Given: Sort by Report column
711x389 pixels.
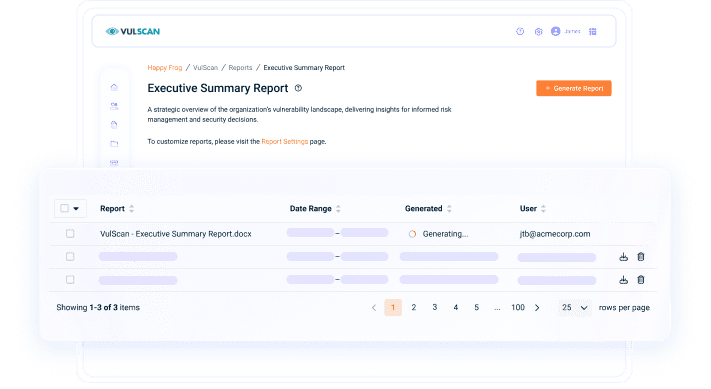Looking at the screenshot, I should [x=131, y=209].
